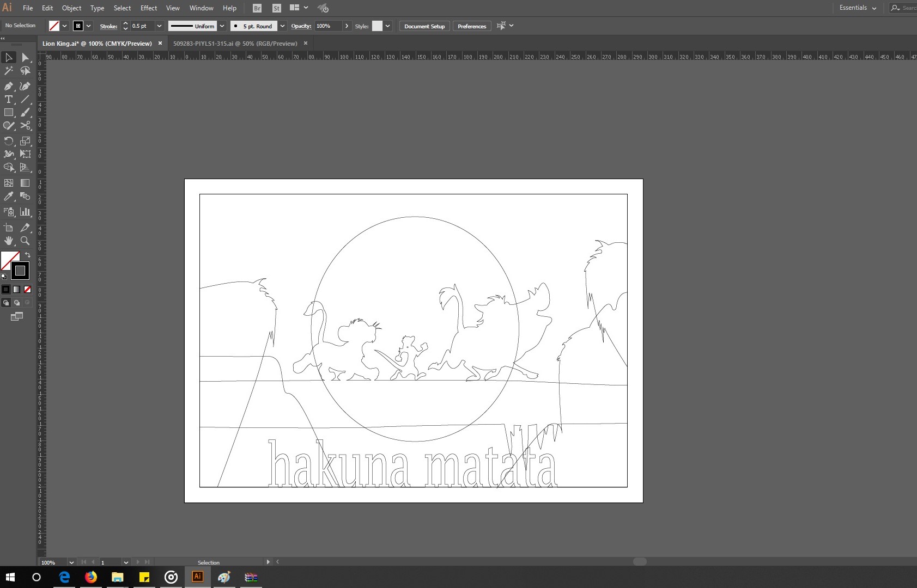Open the Arrange Documents dropdown
This screenshot has width=917, height=588.
click(x=299, y=8)
